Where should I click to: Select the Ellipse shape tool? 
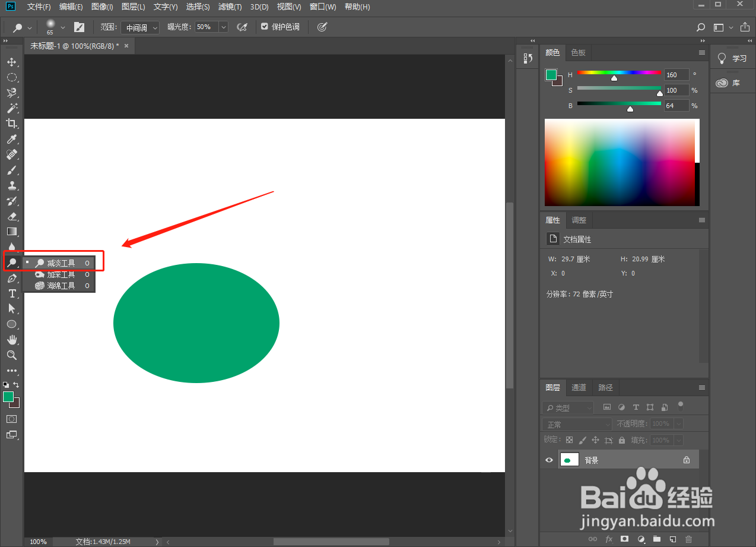click(x=11, y=324)
